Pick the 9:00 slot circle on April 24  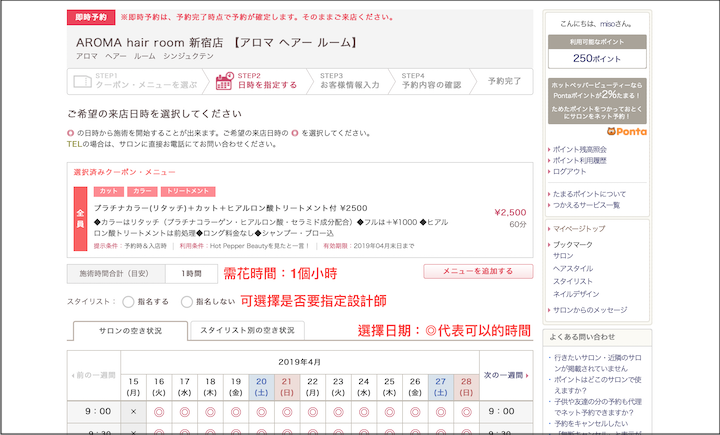click(363, 410)
